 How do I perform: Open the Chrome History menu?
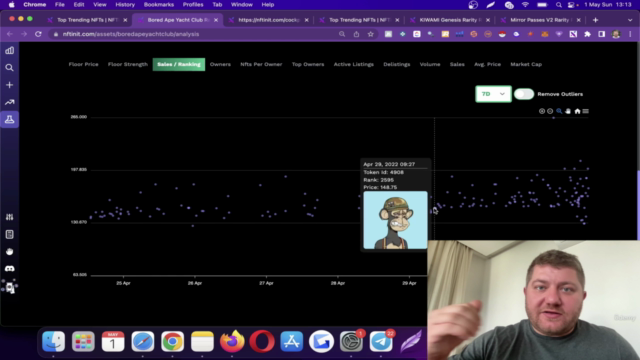pos(125,4)
